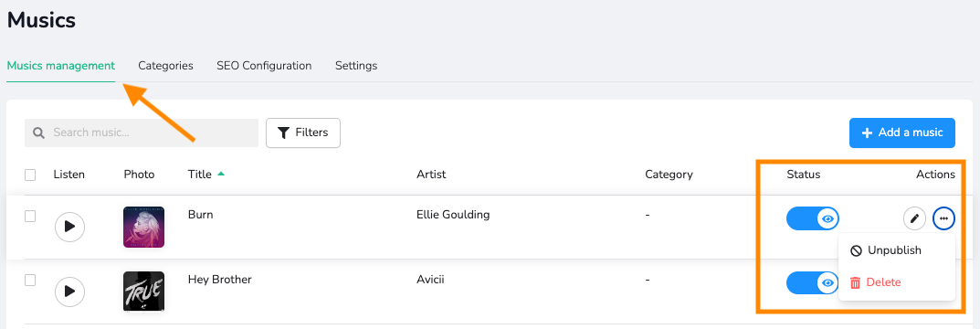Sort by Title using the green arrow

221,174
